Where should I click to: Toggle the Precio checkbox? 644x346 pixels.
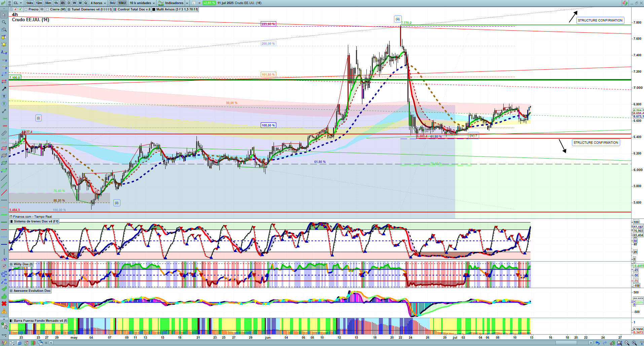point(26,9)
